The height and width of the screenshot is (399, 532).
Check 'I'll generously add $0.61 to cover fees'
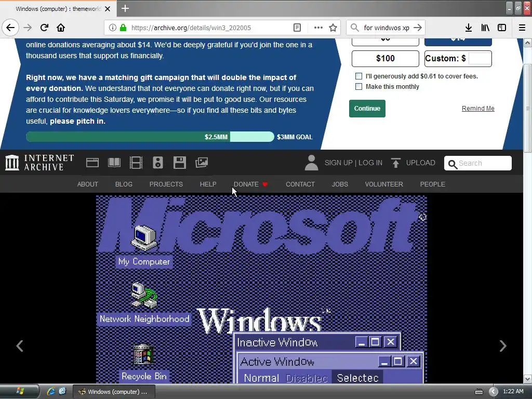coord(358,76)
